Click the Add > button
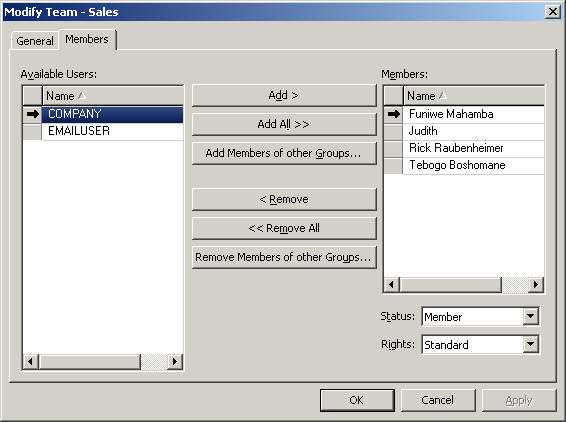 (x=284, y=95)
